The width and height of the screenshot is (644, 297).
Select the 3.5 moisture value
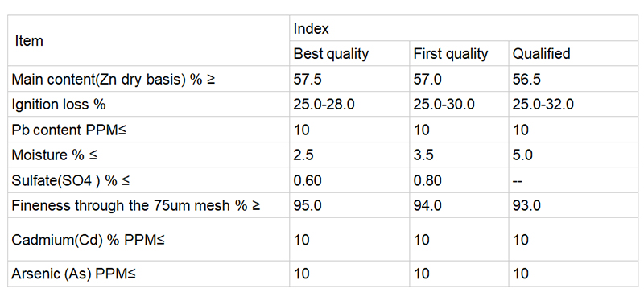(x=459, y=155)
